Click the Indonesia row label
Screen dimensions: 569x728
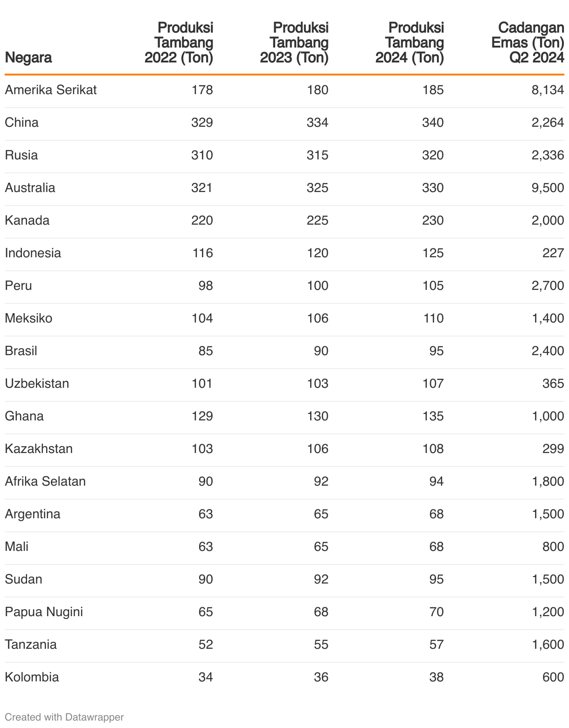(33, 253)
